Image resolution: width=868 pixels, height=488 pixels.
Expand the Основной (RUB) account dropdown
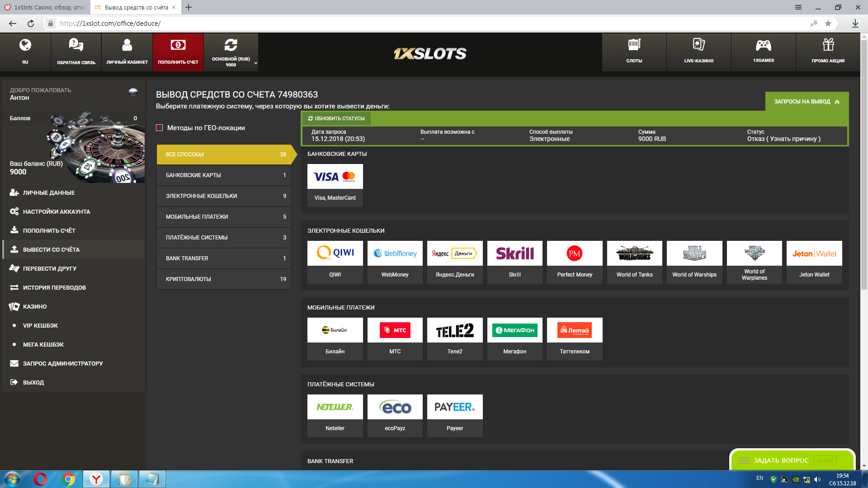(x=256, y=63)
